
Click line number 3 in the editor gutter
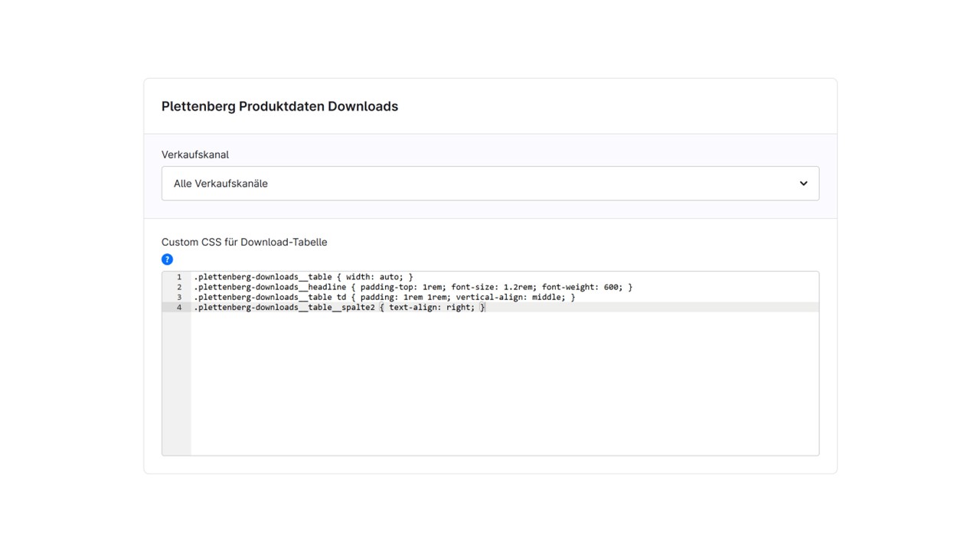click(179, 297)
